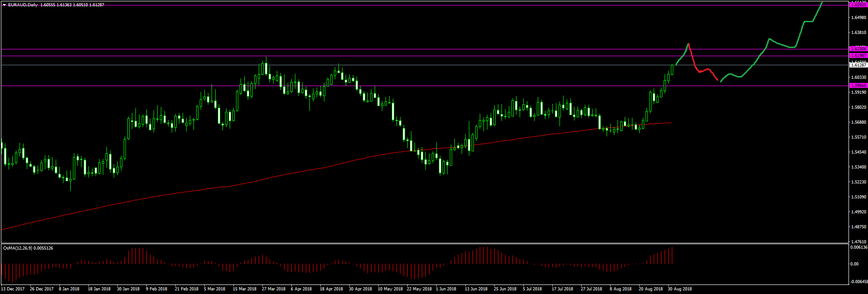
Task: Click the 13 Jun 2018 date label
Action: pyautogui.click(x=476, y=289)
